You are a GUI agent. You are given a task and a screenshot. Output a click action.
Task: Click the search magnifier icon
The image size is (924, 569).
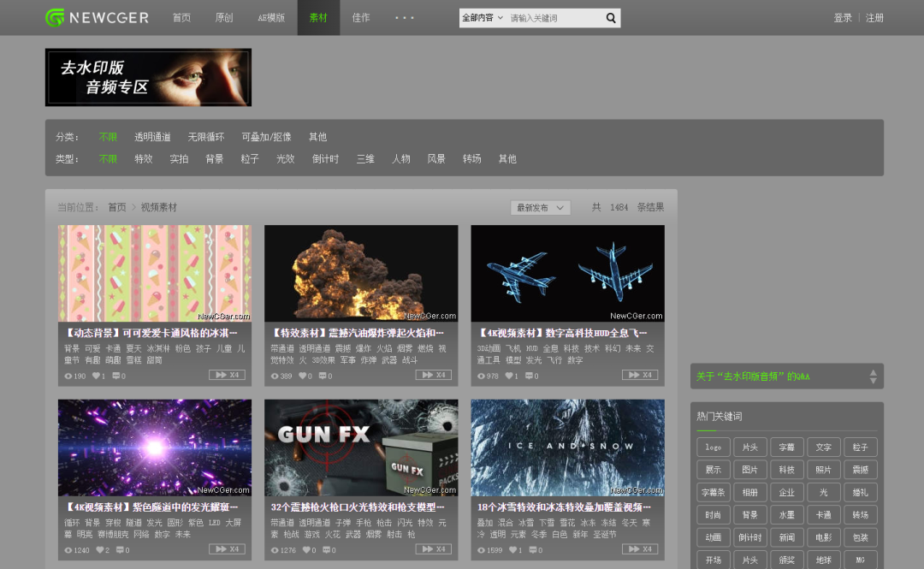point(611,18)
